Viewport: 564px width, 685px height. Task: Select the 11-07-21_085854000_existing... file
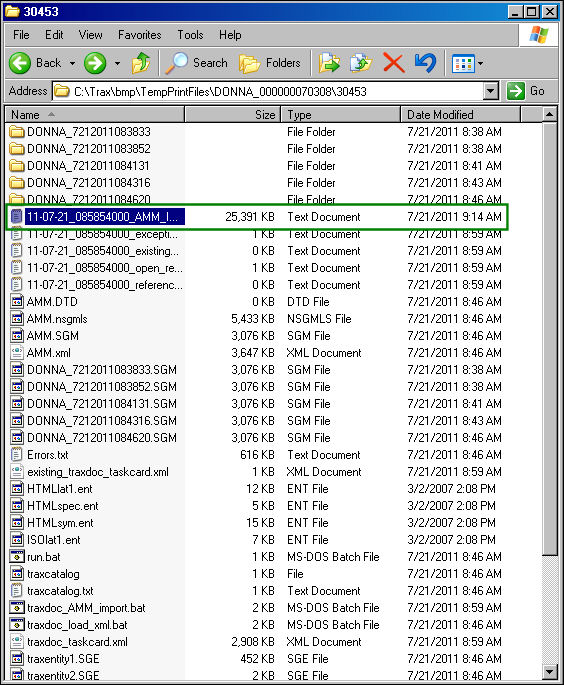[103, 251]
